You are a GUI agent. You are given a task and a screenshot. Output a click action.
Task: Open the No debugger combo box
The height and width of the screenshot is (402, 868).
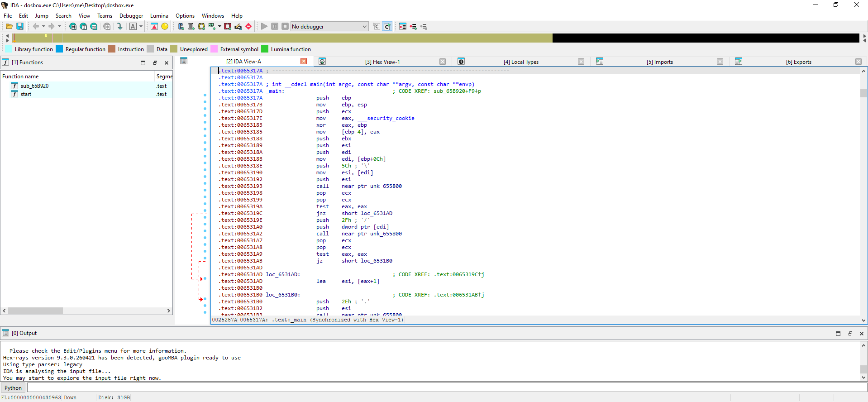(x=329, y=26)
